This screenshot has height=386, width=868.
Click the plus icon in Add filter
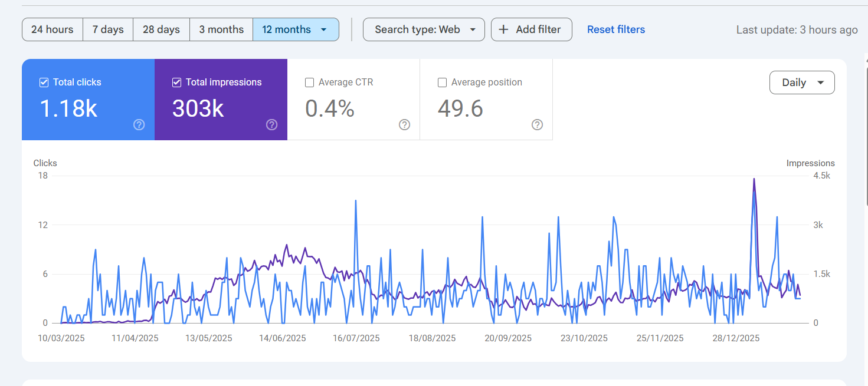click(503, 29)
